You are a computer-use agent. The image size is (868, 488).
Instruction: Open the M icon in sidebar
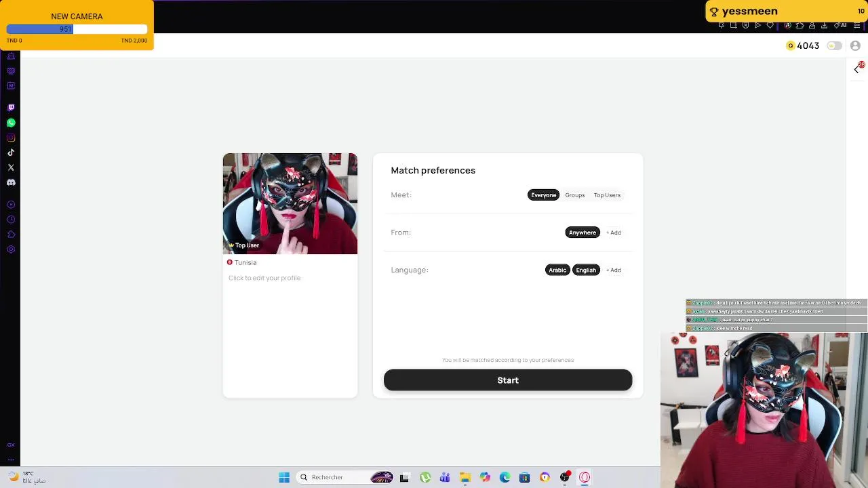tap(11, 85)
